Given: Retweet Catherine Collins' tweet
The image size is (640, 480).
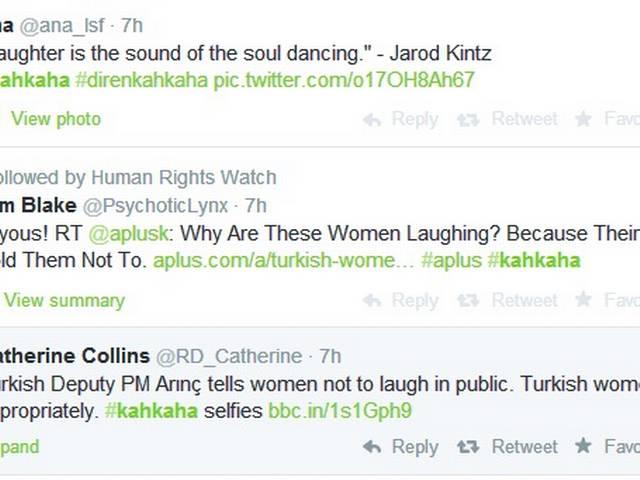Looking at the screenshot, I should click(507, 447).
